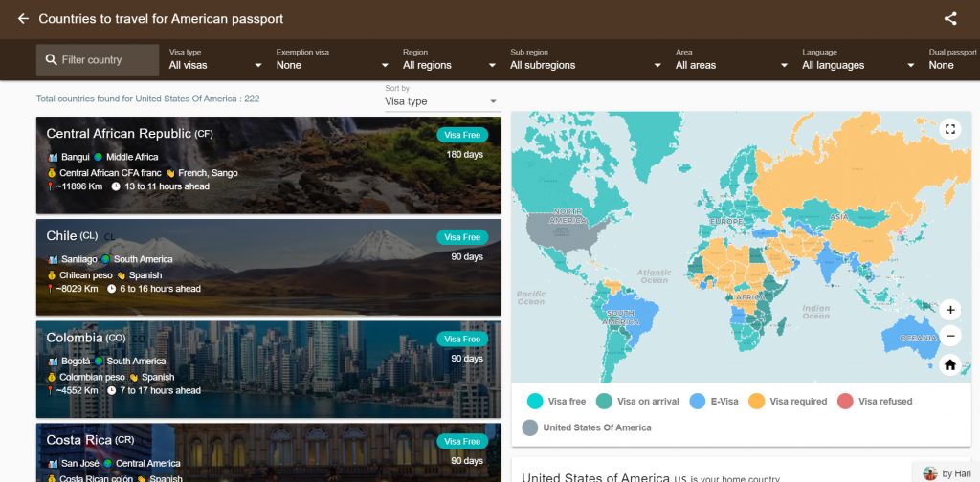The width and height of the screenshot is (980, 482).
Task: Zoom in on the world map
Action: (x=949, y=310)
